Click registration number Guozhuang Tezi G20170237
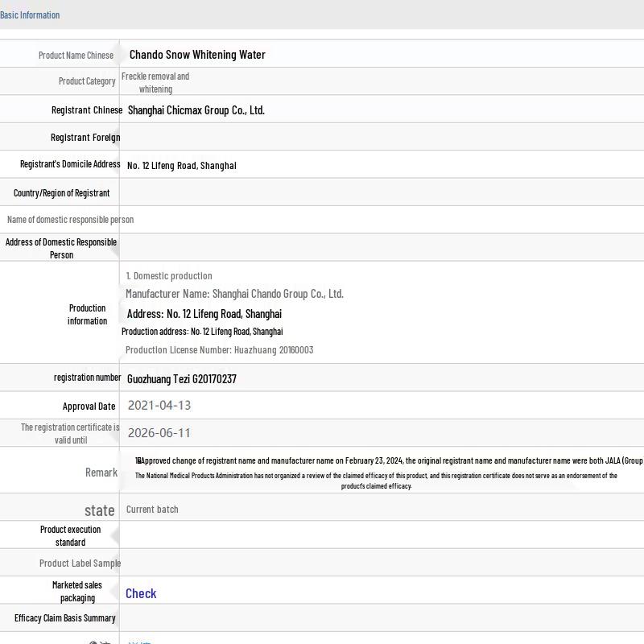 pyautogui.click(x=181, y=379)
